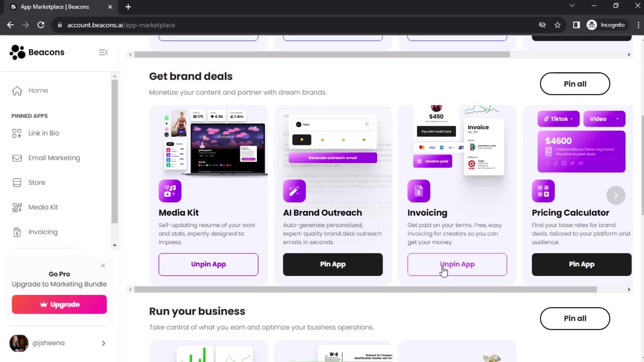Click Unpin App for Media Kit
Viewport: 644px width, 362px height.
pos(208,264)
